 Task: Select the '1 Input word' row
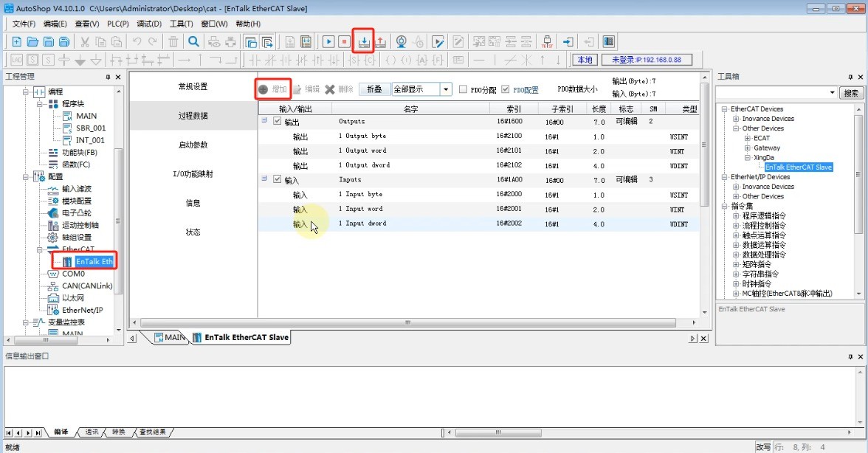[x=480, y=209]
